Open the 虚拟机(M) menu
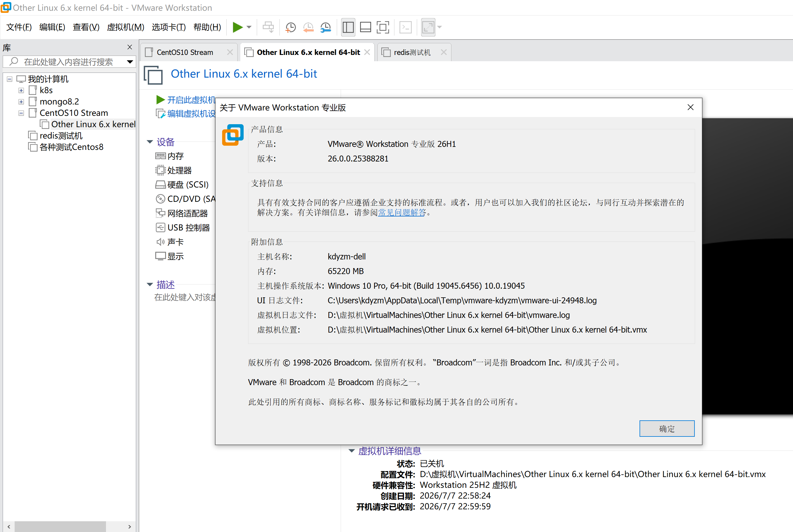Image resolution: width=793 pixels, height=532 pixels. tap(126, 27)
